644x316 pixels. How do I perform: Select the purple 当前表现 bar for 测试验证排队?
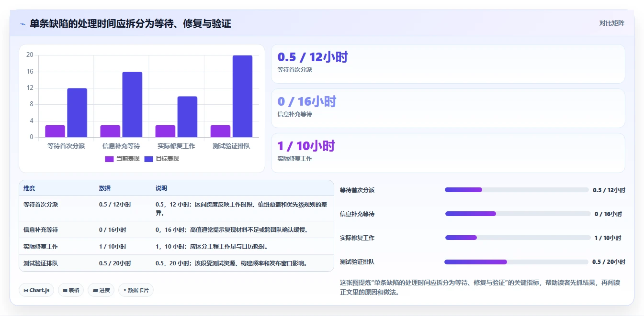click(220, 131)
